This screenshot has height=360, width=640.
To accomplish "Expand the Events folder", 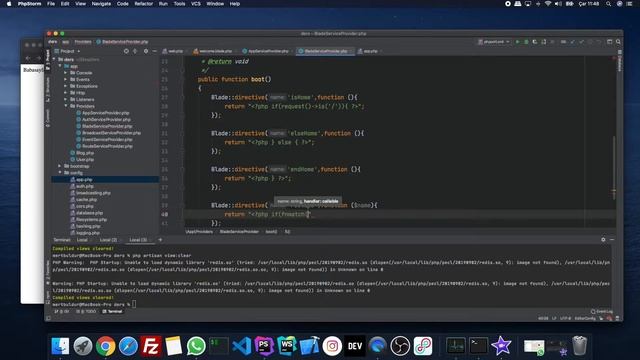I will click(66, 80).
